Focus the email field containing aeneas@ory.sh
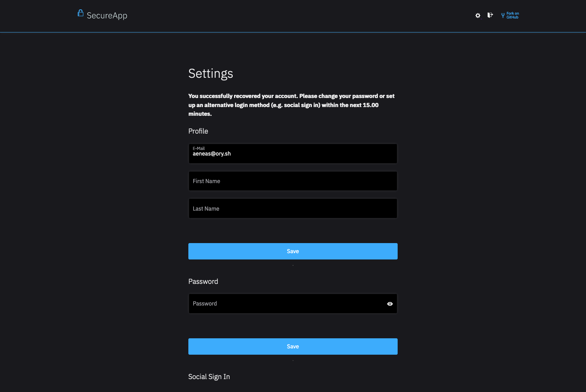Viewport: 586px width, 392px height. (292, 154)
